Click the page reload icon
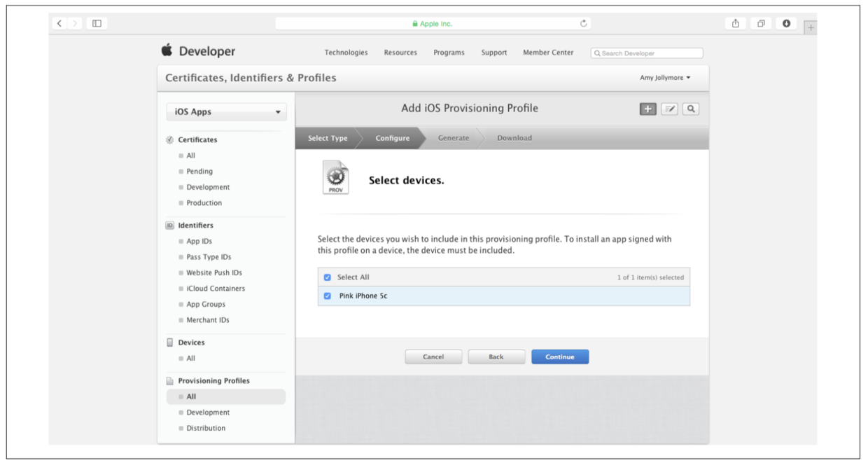The width and height of the screenshot is (868, 463). (x=583, y=23)
